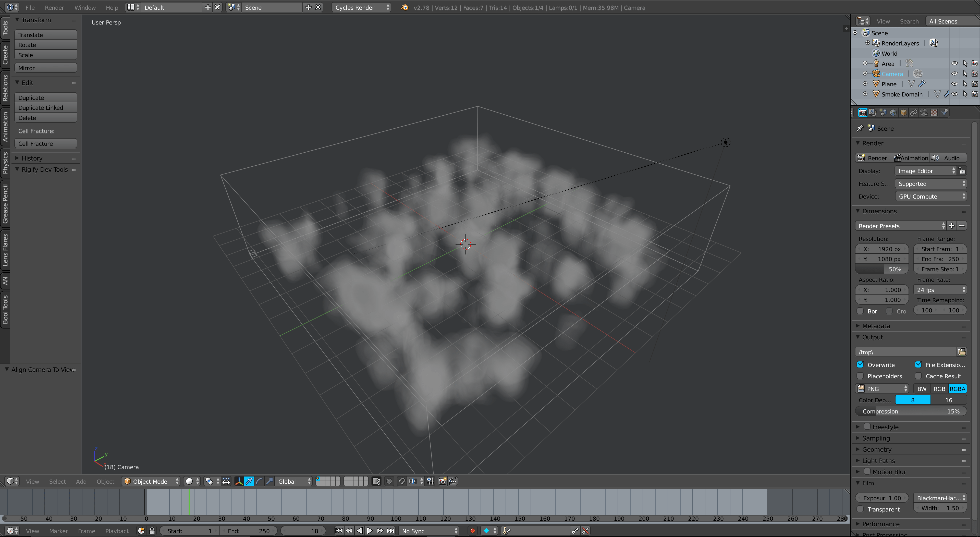Adjust the Compression 15% slider
The height and width of the screenshot is (537, 980).
point(911,411)
